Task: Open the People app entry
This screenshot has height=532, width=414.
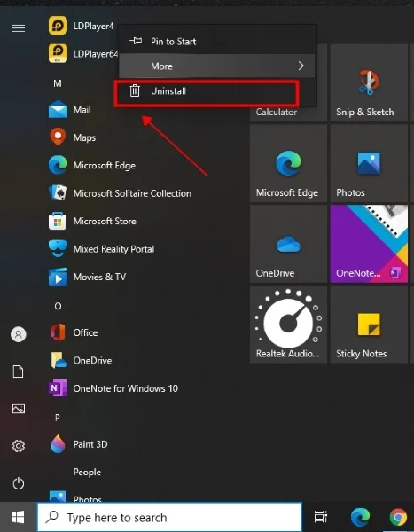Action: [x=87, y=472]
